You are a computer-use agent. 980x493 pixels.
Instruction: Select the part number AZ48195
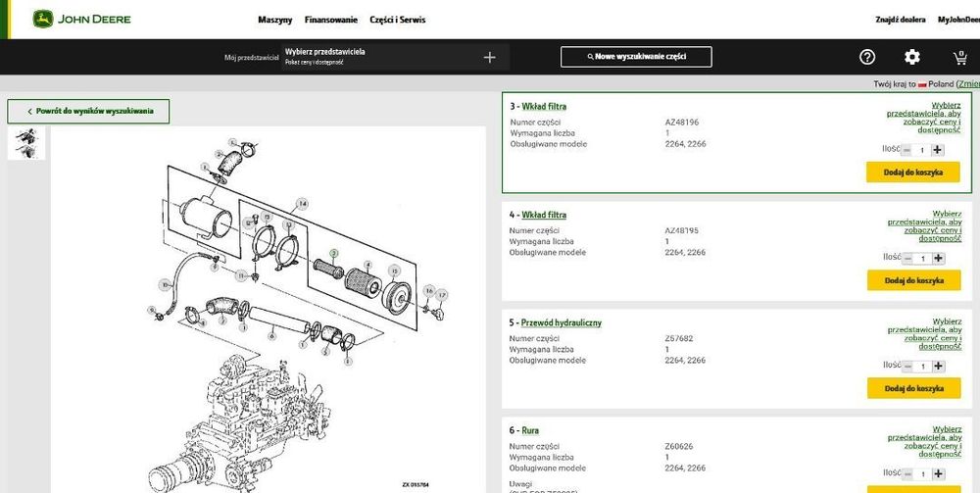point(682,230)
